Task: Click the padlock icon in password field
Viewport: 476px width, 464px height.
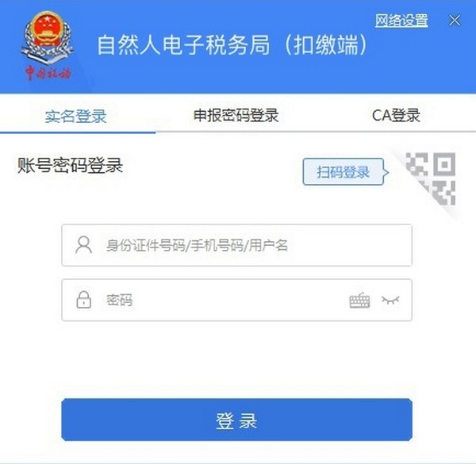Action: pos(83,300)
